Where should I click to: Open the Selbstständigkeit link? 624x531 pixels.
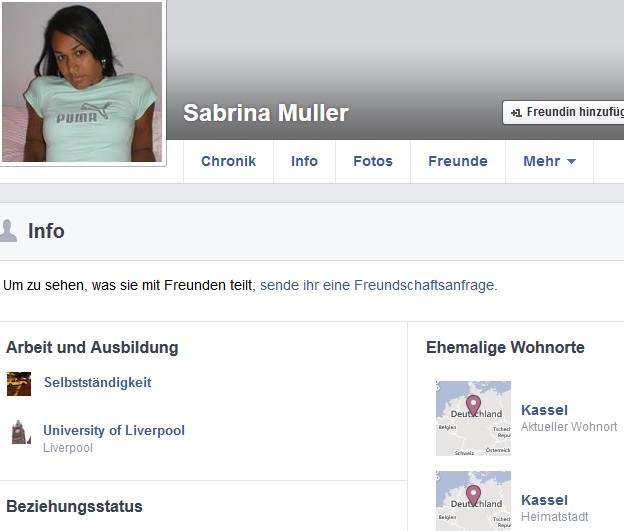pos(98,383)
